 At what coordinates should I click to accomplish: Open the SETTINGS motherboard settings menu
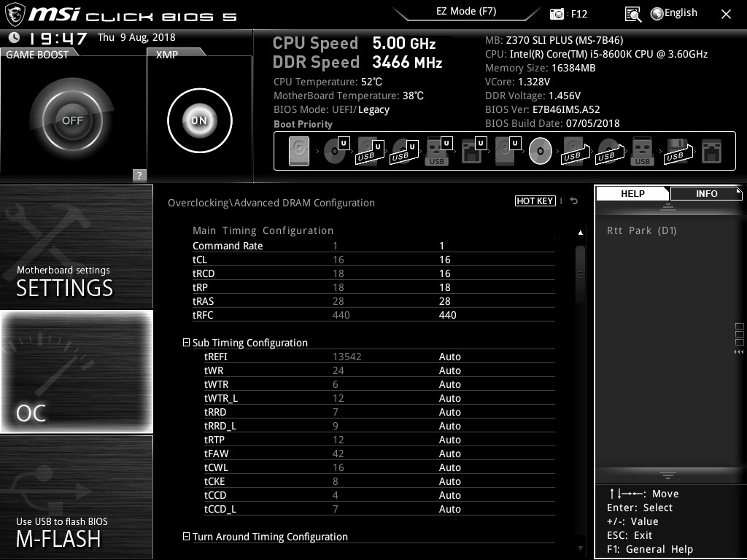pos(77,246)
